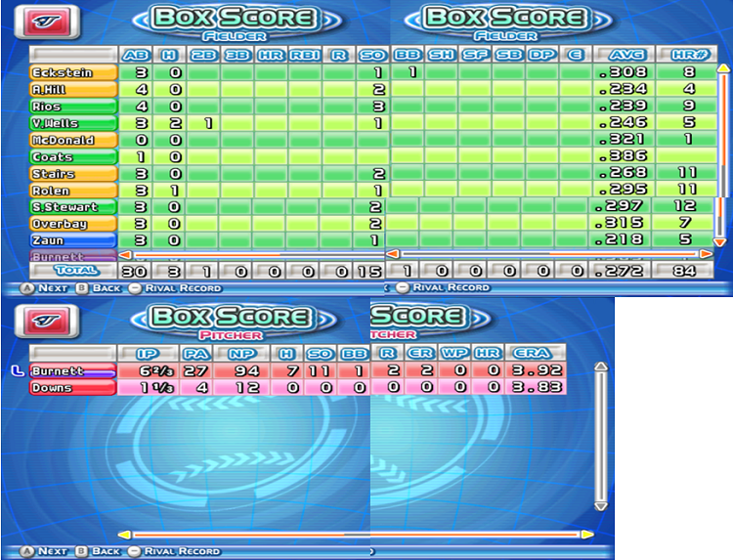Click Downs' 3.83 ERA value
The image size is (733, 560).
[537, 387]
